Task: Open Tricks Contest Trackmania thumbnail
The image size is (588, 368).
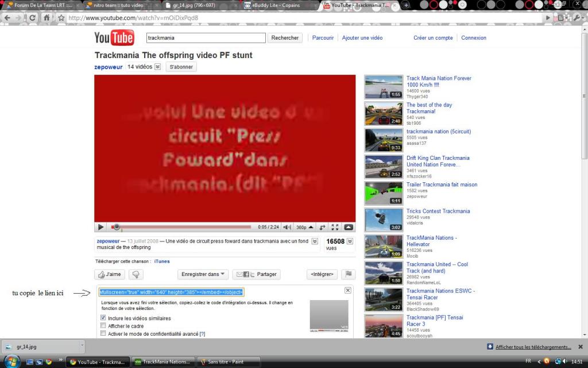Action: coord(384,220)
